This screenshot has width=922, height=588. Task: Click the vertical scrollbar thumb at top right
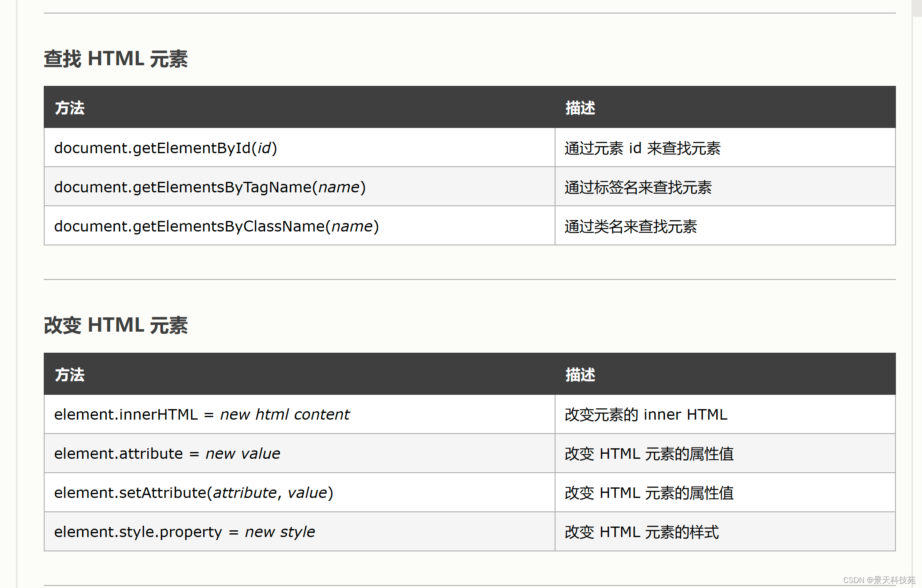917,8
